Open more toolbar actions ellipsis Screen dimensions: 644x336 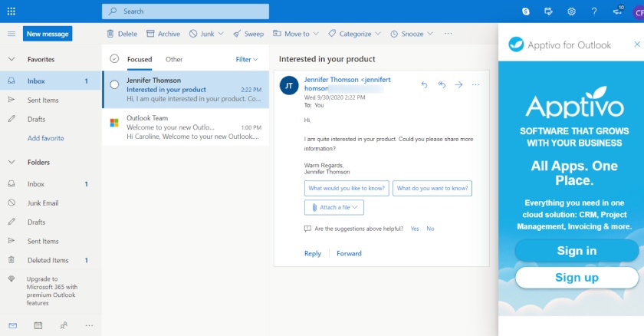coord(448,34)
